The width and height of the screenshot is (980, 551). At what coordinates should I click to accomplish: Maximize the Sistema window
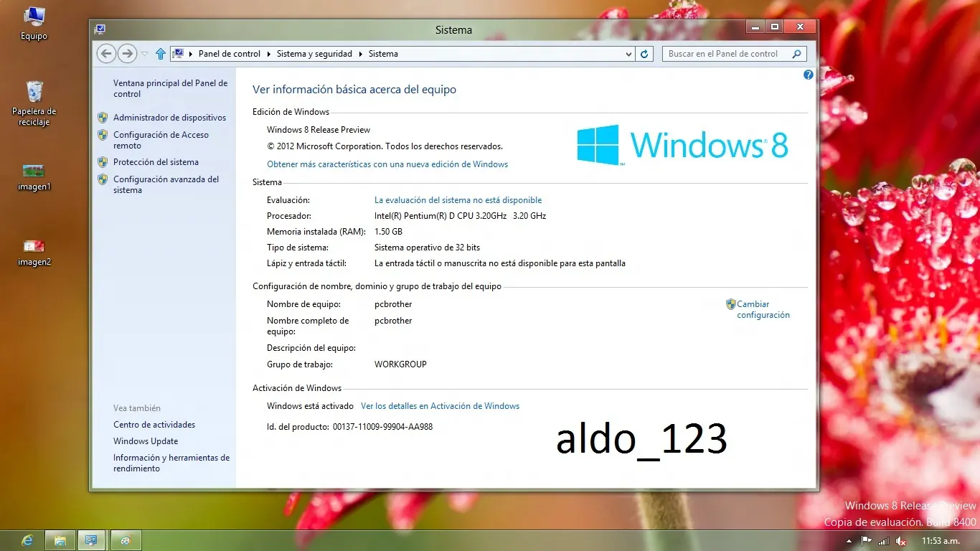pos(774,27)
